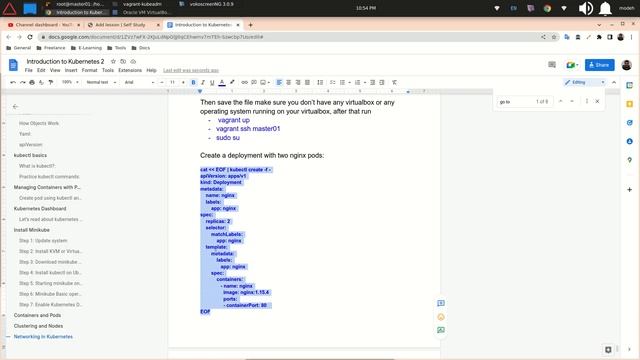Screen dimensions: 640x360
Task: Open the Tools menu
Action: (x=108, y=70)
